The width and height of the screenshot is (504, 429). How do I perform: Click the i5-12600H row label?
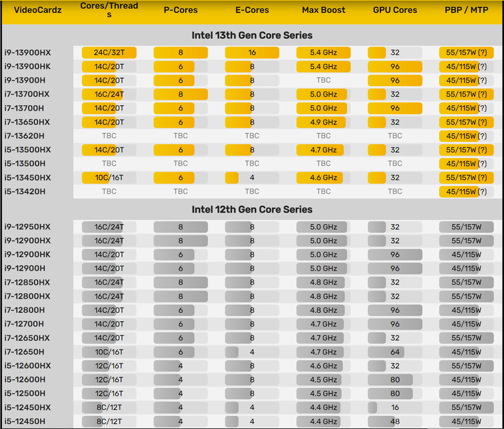[x=25, y=380]
